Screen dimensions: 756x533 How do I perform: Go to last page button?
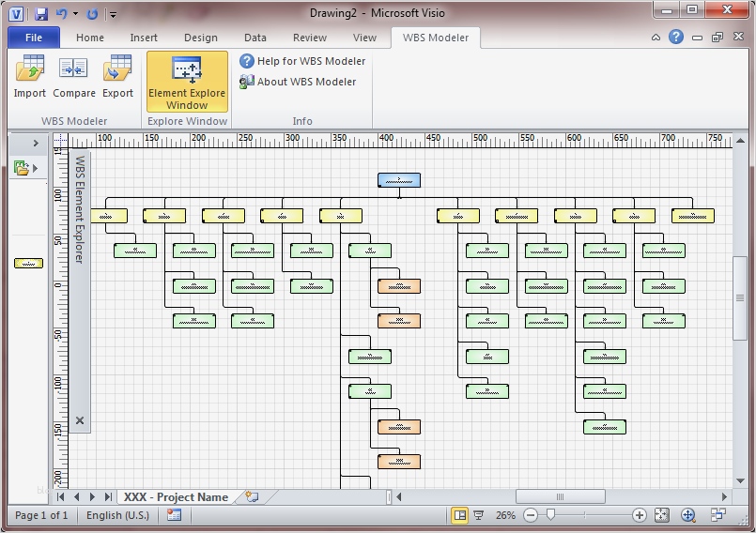pos(108,496)
